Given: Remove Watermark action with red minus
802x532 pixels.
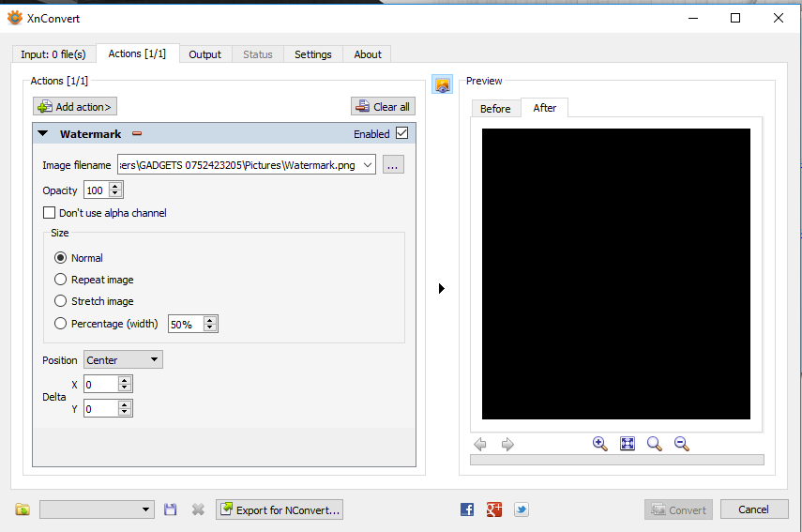Looking at the screenshot, I should tap(137, 133).
